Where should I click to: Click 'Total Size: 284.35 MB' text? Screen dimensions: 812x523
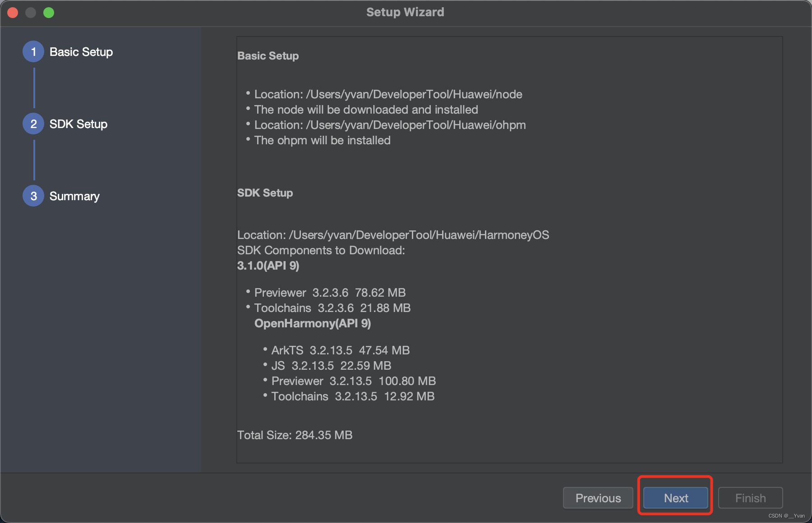[x=295, y=435]
